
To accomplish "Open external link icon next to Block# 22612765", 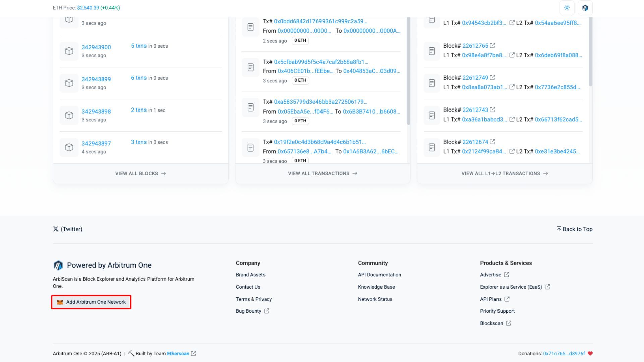I will [492, 45].
